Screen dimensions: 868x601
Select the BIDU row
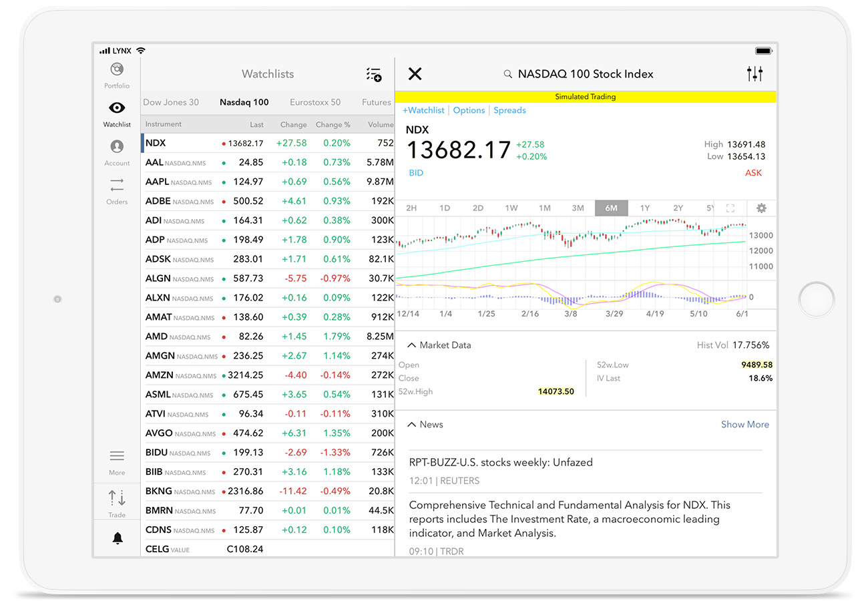coord(268,453)
